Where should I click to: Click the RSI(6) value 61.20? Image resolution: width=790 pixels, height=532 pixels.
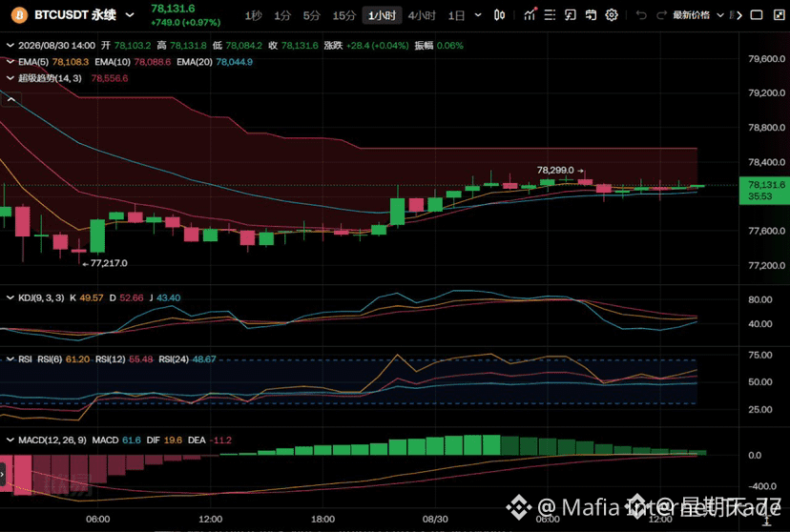point(77,359)
